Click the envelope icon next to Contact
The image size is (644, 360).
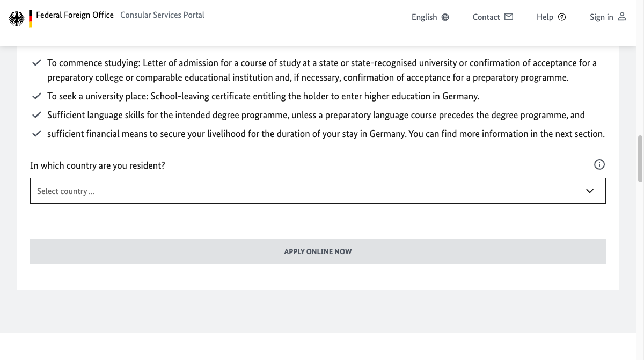tap(509, 17)
